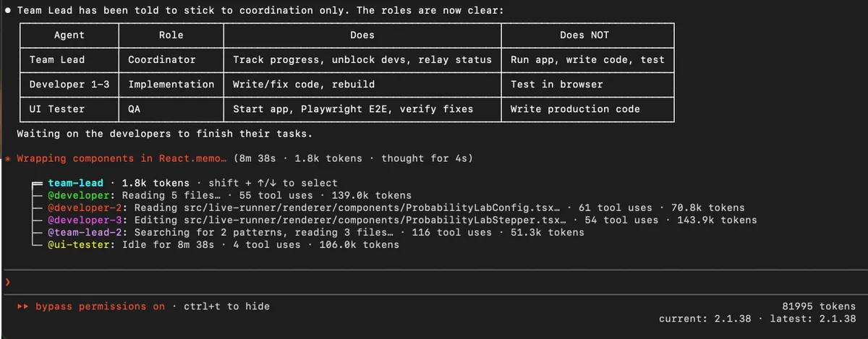Click the double-arrow bypass permissions icon

pos(22,306)
